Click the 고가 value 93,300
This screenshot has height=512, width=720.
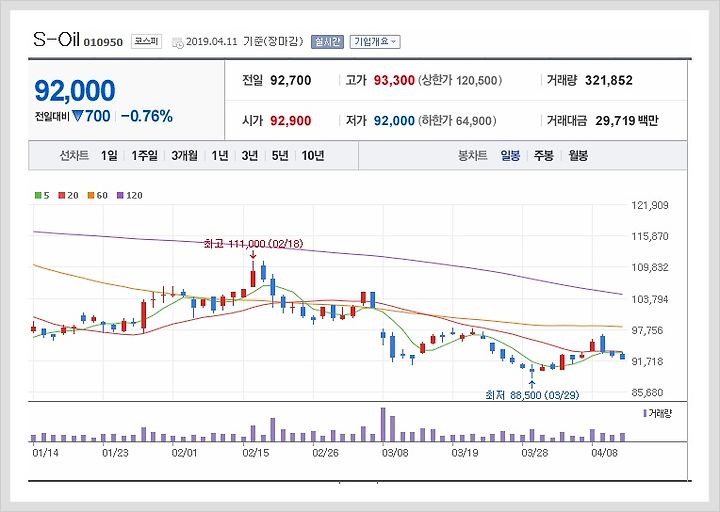[x=394, y=81]
